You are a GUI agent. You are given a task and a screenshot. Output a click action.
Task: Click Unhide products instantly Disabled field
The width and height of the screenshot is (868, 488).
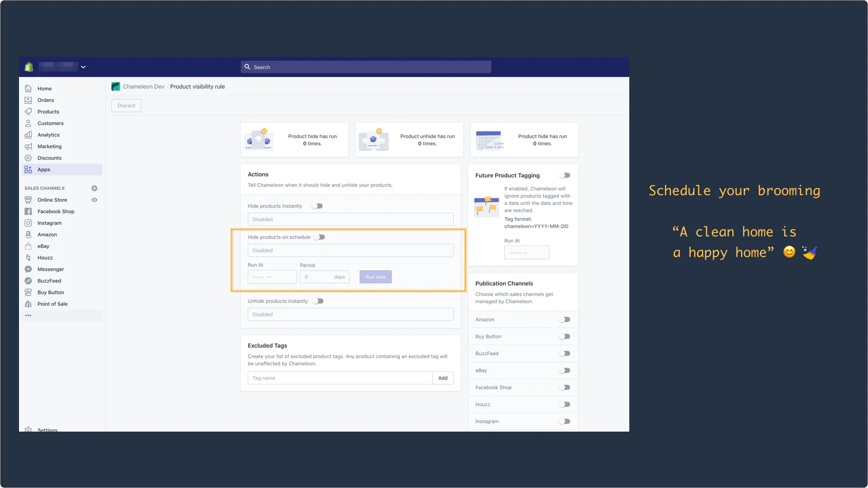coord(350,314)
